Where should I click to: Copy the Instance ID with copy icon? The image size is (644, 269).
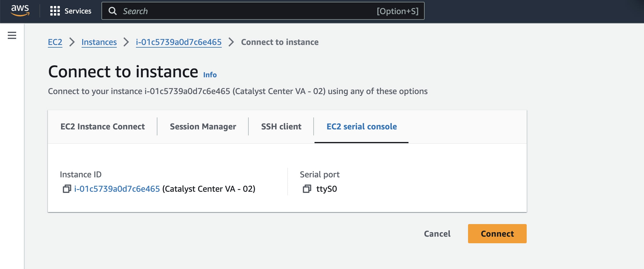click(x=67, y=189)
